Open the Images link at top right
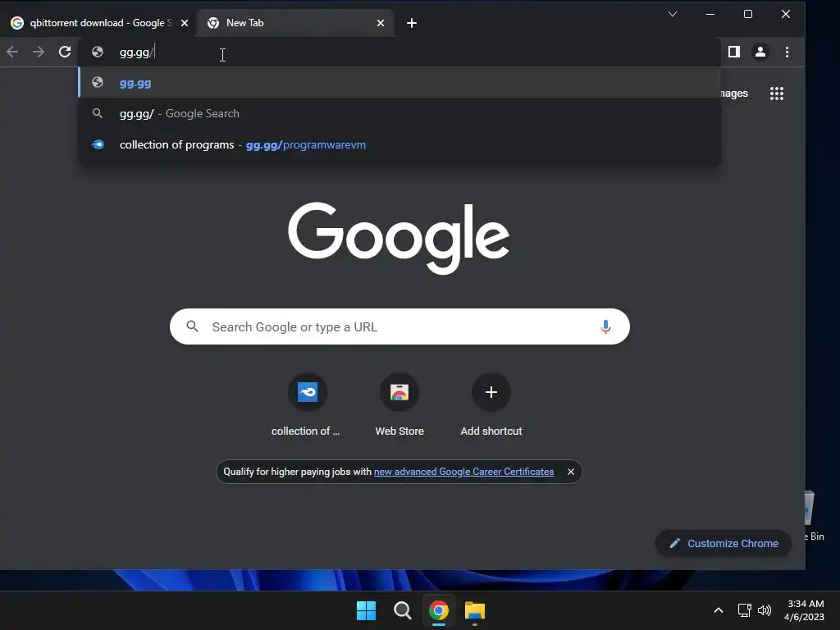Screen dimensions: 840x630 (x=734, y=94)
